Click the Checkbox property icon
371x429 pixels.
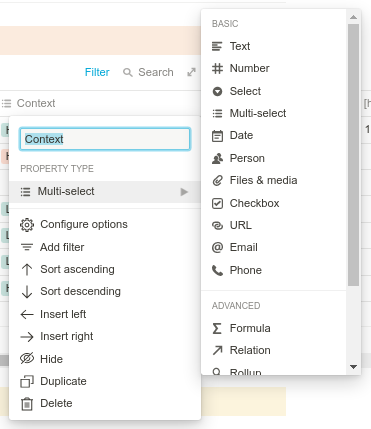[217, 203]
